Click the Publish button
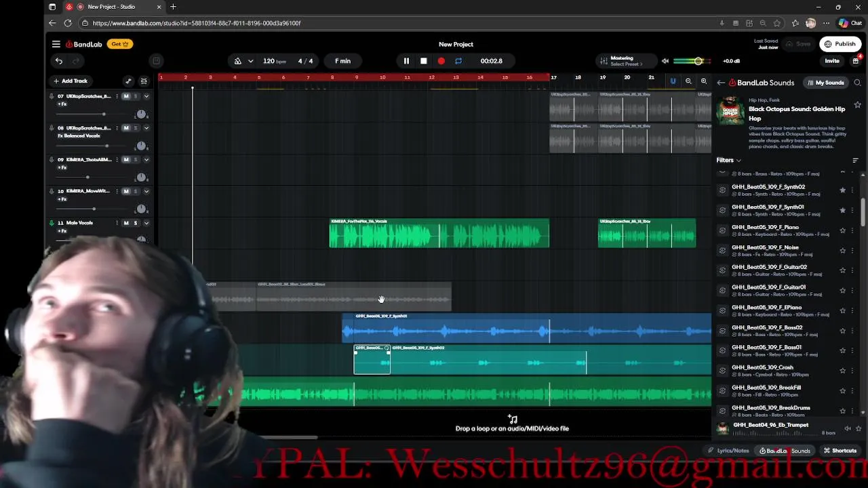This screenshot has width=868, height=488. 840,44
